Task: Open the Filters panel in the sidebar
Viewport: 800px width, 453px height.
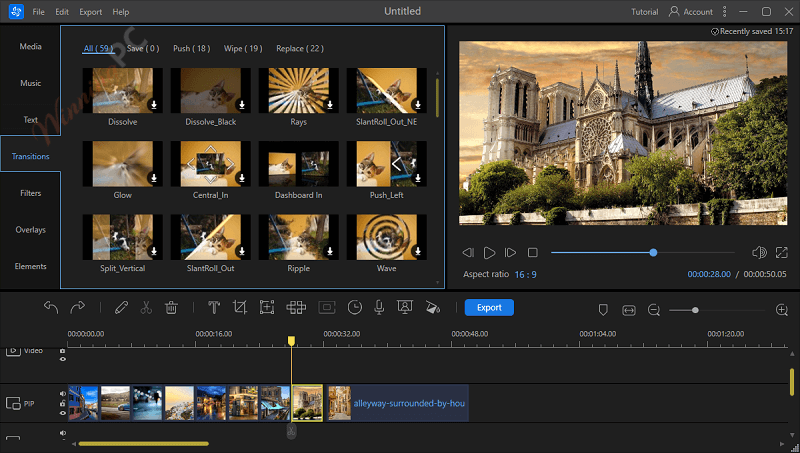Action: 30,193
